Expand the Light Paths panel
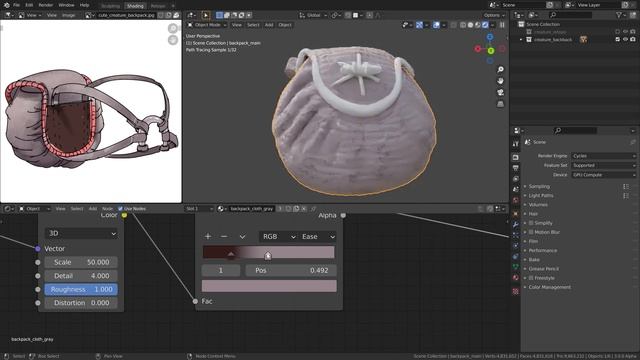This screenshot has width=640, height=360. (x=540, y=196)
